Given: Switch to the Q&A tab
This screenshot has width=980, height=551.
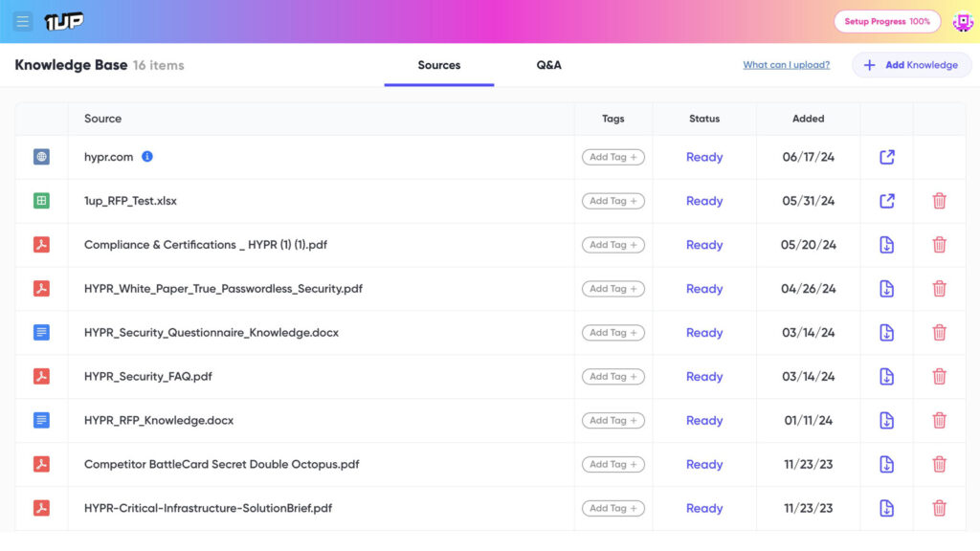Looking at the screenshot, I should [548, 65].
